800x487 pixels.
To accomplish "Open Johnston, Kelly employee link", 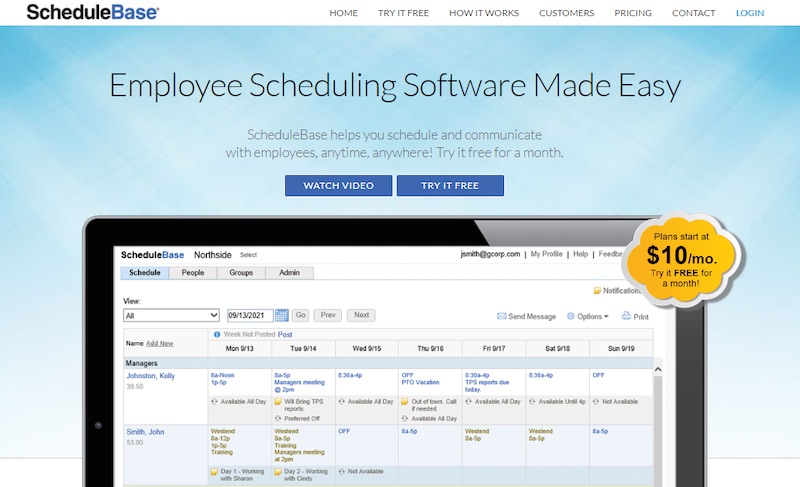I will coord(151,376).
